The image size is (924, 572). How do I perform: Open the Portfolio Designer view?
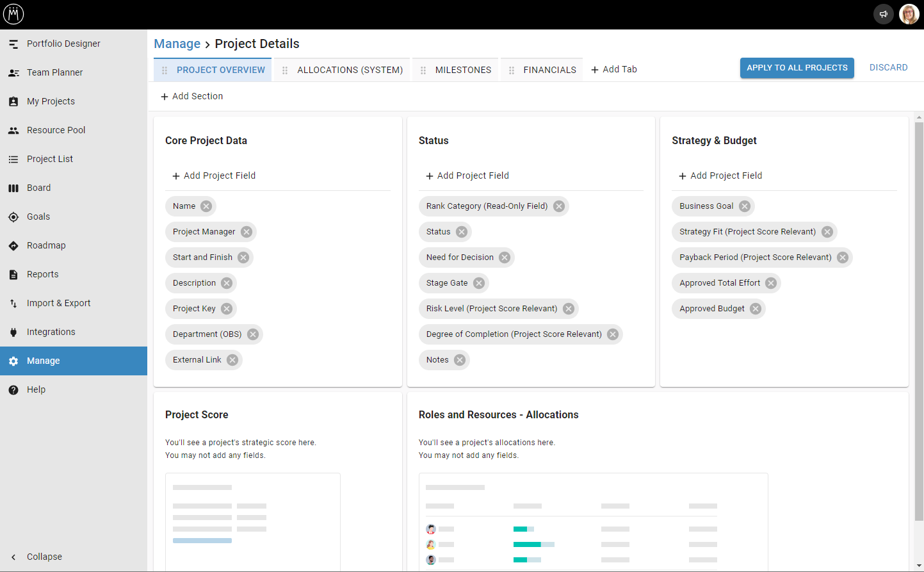tap(63, 44)
